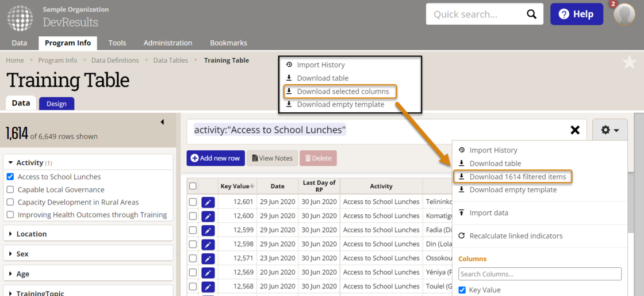The image size is (644, 296).
Task: Check Improving Health Outcomes through Training filter
Action: [x=10, y=215]
